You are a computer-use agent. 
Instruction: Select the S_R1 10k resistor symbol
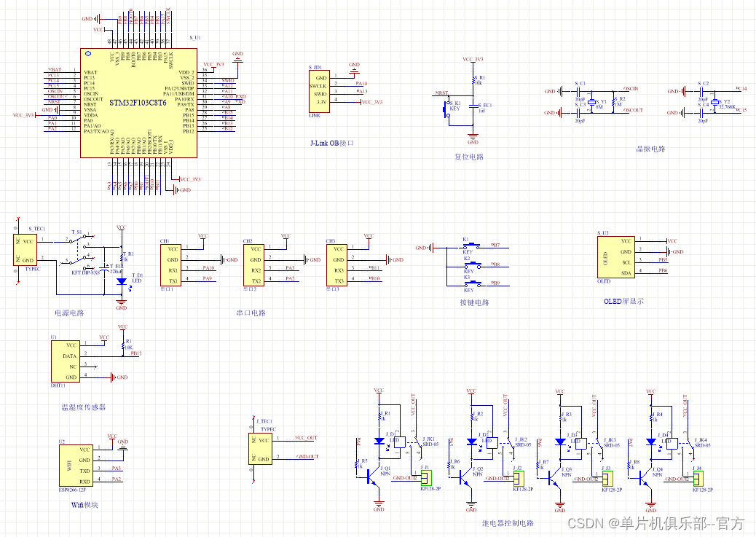473,82
